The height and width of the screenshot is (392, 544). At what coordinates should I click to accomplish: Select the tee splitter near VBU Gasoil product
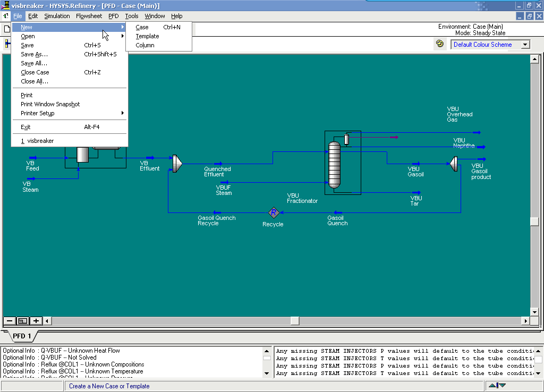[454, 164]
